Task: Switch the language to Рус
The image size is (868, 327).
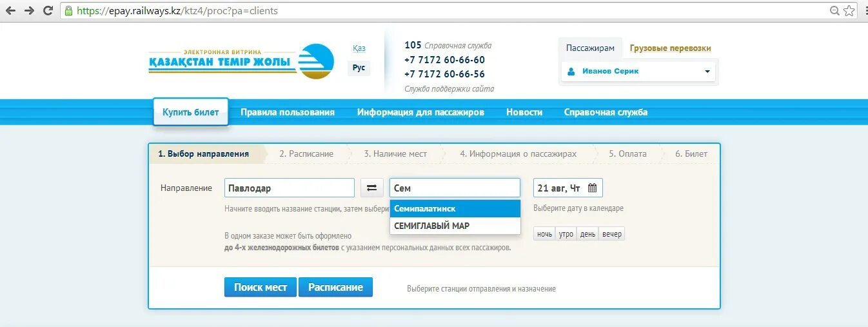Action: pyautogui.click(x=359, y=68)
